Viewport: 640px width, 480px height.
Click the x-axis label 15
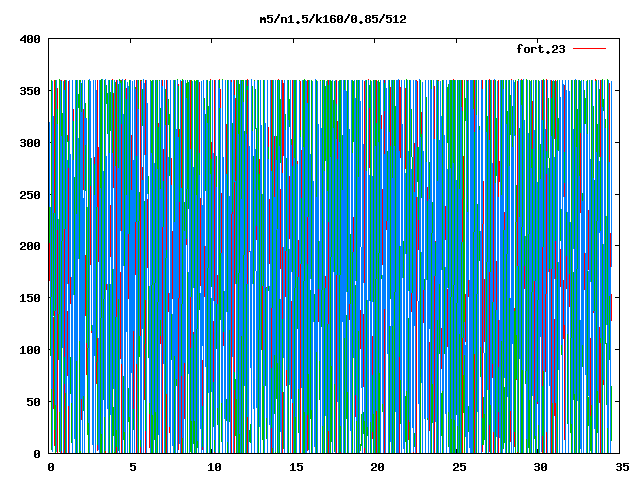[x=296, y=467]
